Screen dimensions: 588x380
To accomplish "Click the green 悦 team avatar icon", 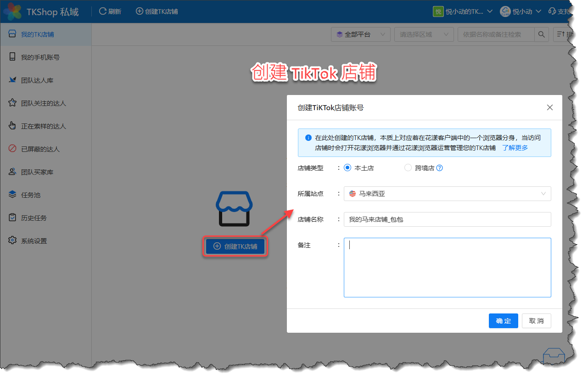I will coord(438,11).
